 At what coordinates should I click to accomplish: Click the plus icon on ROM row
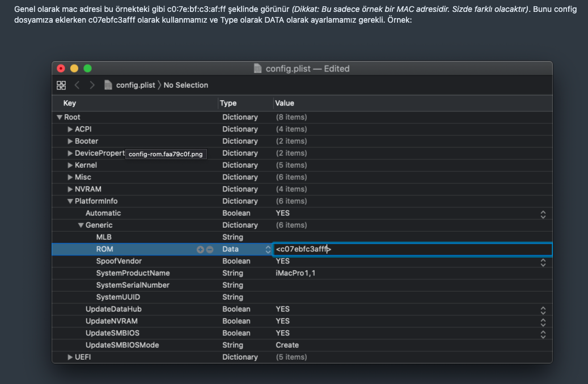200,249
